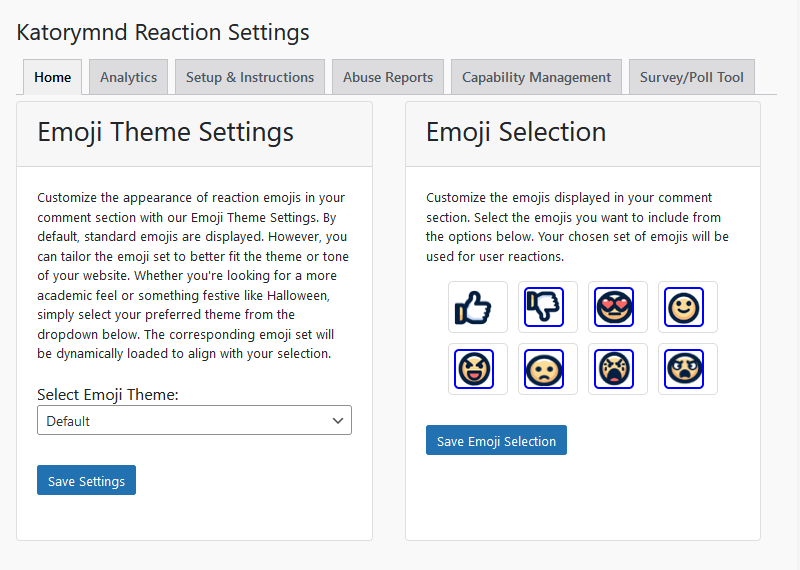Go to the Abuse Reports tab
This screenshot has width=800, height=570.
388,77
